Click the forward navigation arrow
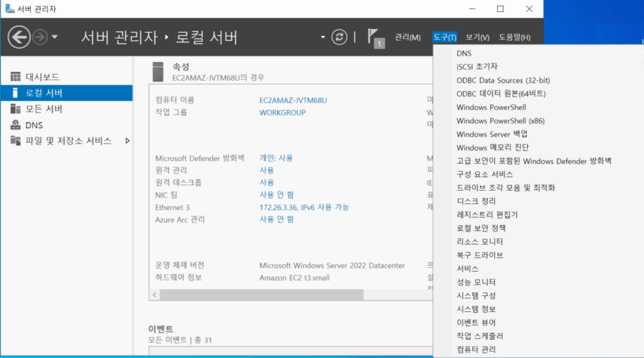Screen dimensions: 644x358 (x=40, y=37)
